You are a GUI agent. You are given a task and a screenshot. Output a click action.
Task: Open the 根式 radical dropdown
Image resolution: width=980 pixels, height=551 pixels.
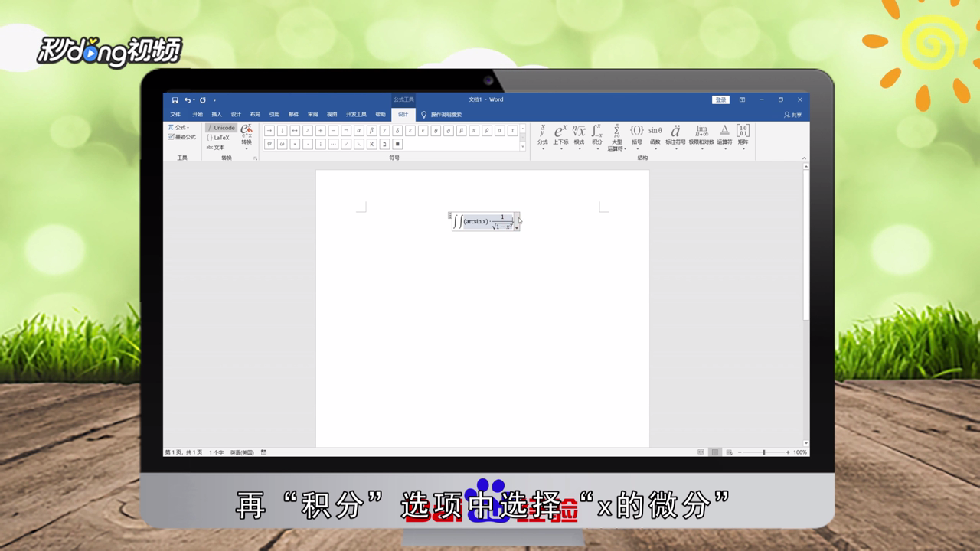point(579,135)
